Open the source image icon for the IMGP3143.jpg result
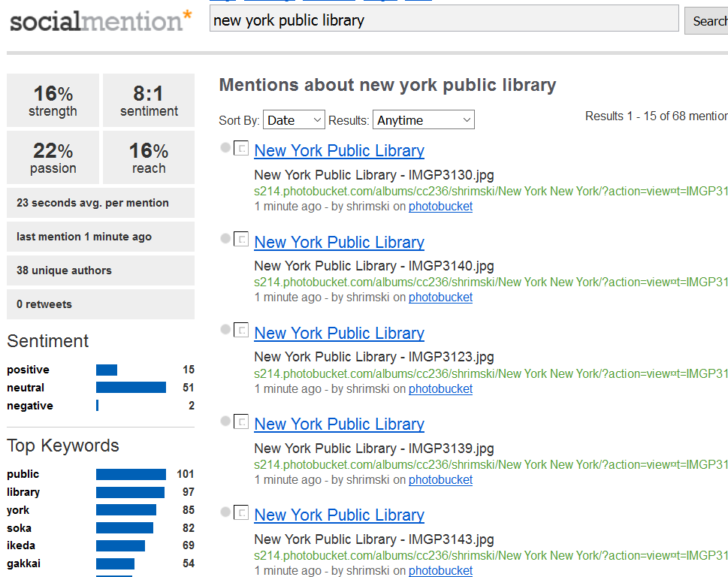 point(241,512)
